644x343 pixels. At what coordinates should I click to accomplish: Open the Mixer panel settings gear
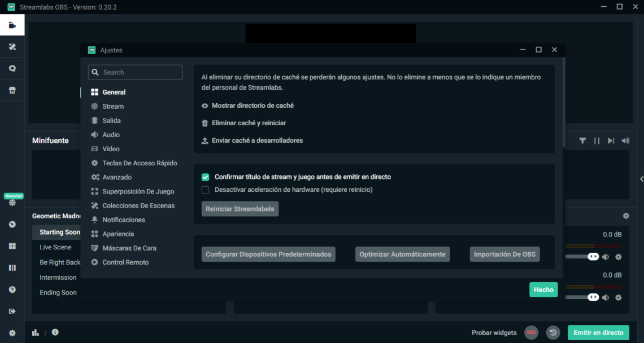[x=626, y=216]
